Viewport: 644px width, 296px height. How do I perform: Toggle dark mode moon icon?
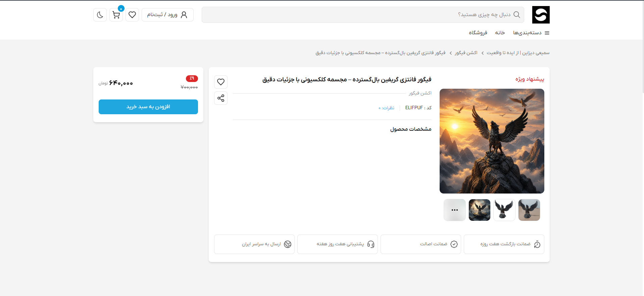[100, 15]
